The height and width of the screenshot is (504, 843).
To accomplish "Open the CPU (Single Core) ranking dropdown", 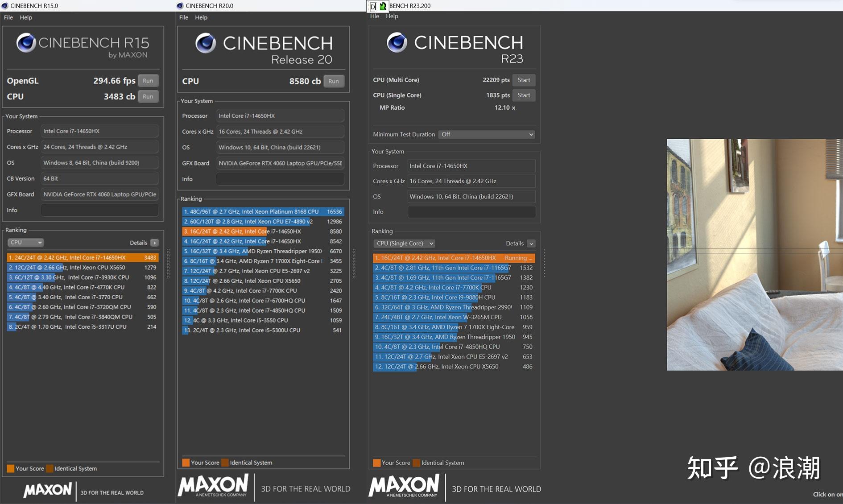I will point(404,244).
